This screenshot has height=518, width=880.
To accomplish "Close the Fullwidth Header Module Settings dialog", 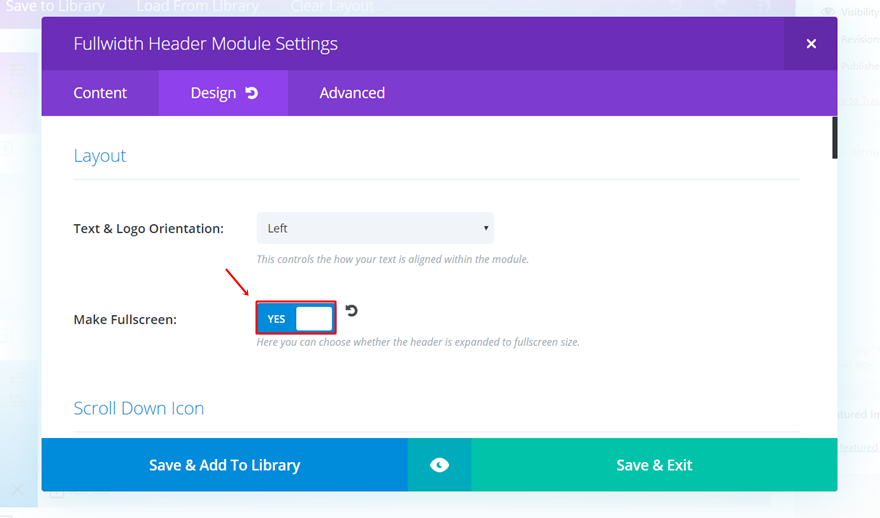I will pos(811,44).
